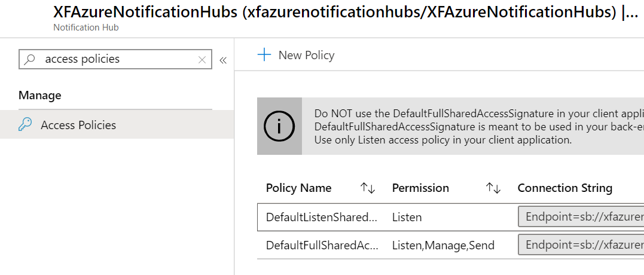Sort by Policy Name arrows
The height and width of the screenshot is (275, 644).
[368, 188]
